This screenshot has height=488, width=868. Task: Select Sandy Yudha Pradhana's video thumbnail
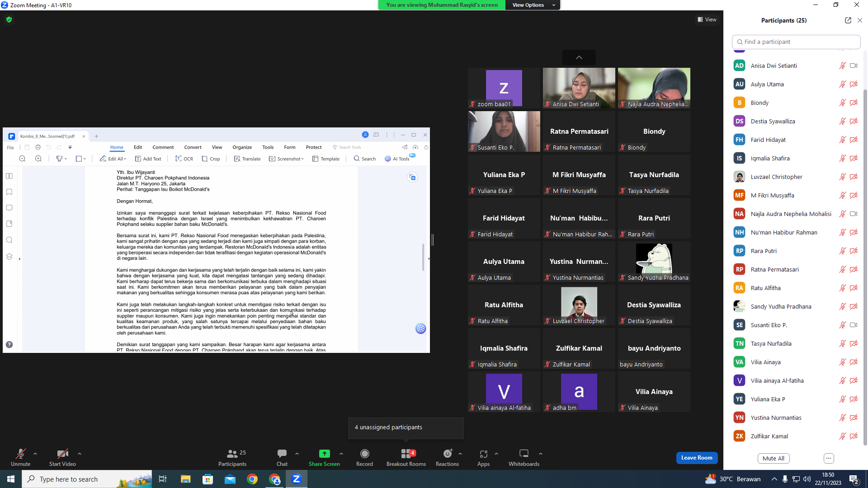point(654,262)
